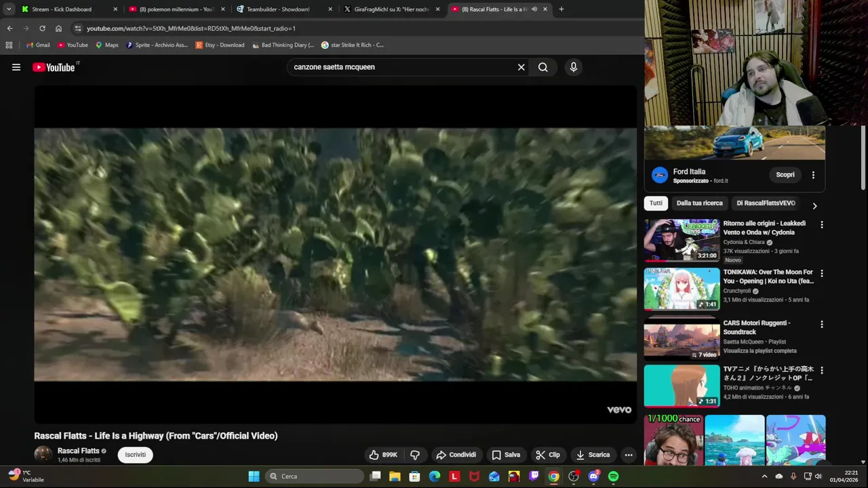Open the browser home page
The width and height of the screenshot is (868, 488).
tap(58, 28)
